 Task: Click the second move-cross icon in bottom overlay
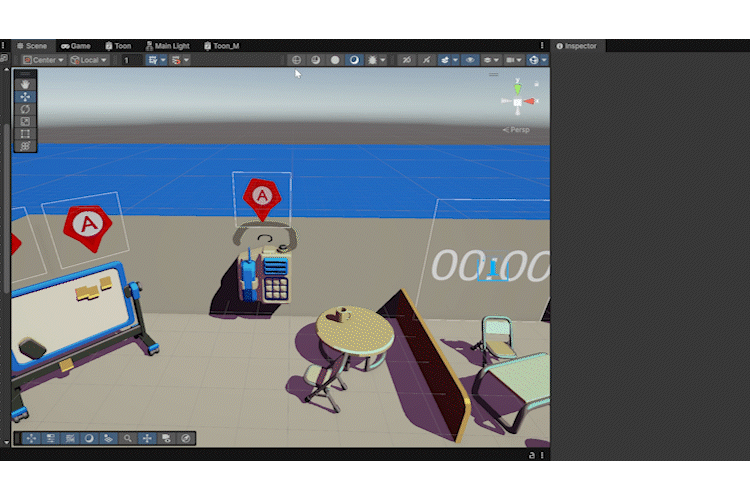point(147,438)
